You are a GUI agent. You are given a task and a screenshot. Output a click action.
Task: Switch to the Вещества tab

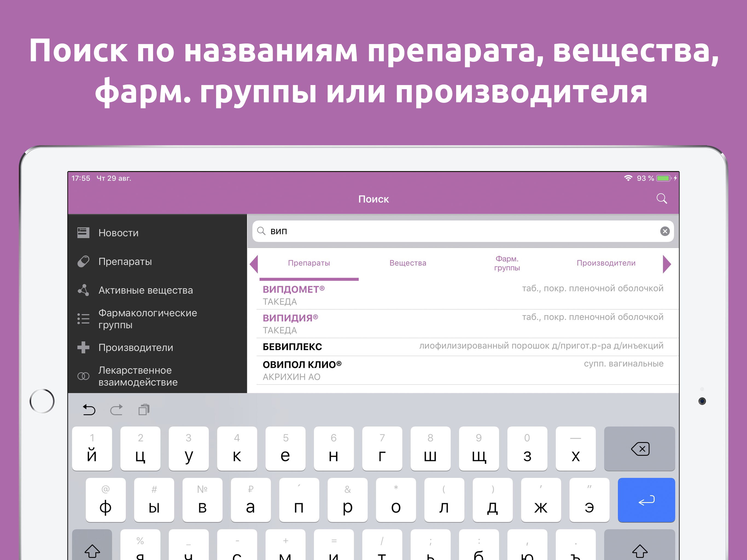[x=408, y=263]
